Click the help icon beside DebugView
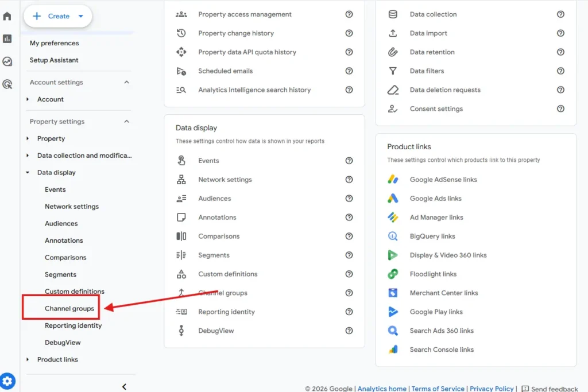 click(x=349, y=331)
